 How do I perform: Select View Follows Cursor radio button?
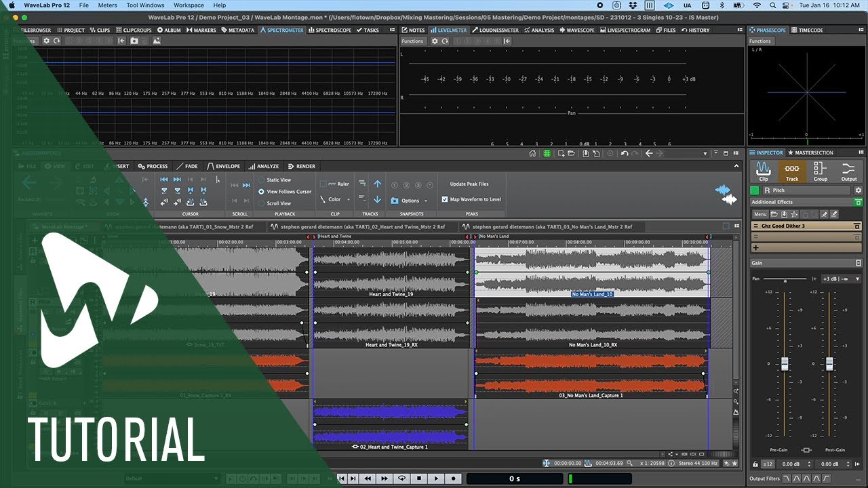261,191
